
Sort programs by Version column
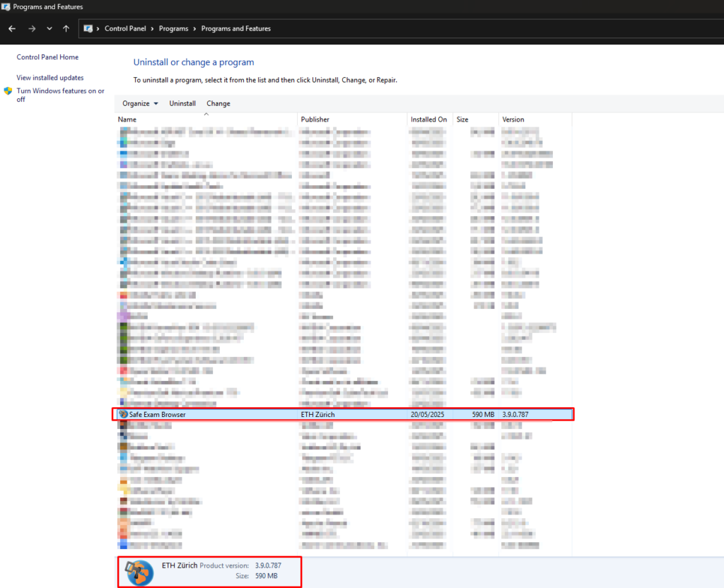[x=535, y=119]
